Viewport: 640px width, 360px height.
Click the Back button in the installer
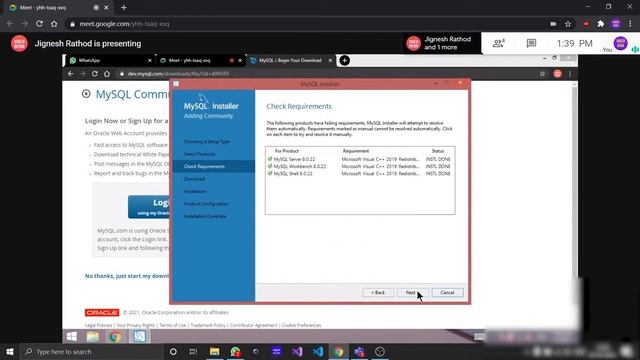378,293
